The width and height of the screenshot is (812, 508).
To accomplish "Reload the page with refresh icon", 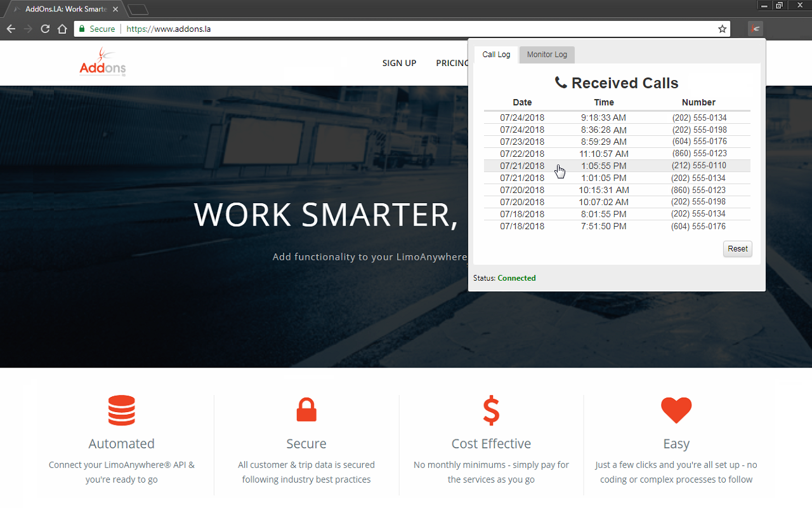I will [45, 29].
